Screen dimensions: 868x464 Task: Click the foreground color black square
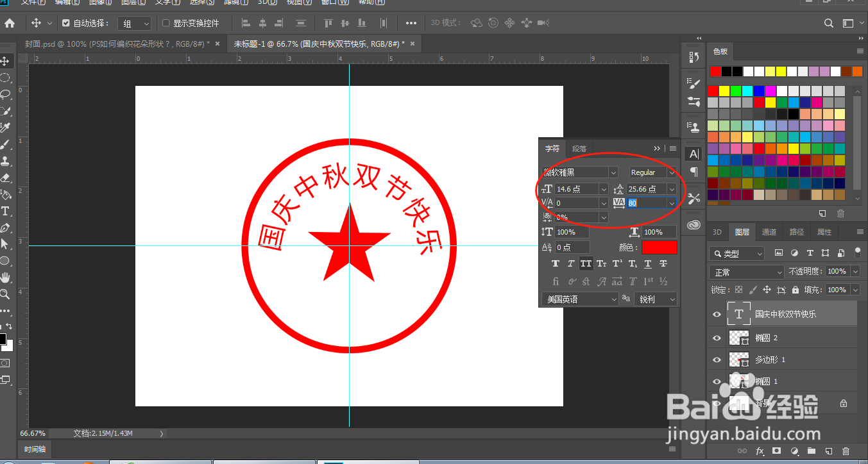point(3,339)
